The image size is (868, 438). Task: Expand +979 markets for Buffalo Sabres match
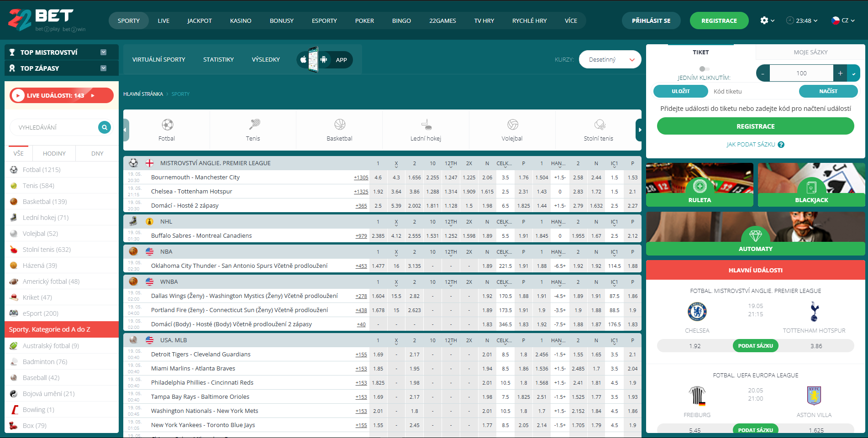pyautogui.click(x=361, y=236)
